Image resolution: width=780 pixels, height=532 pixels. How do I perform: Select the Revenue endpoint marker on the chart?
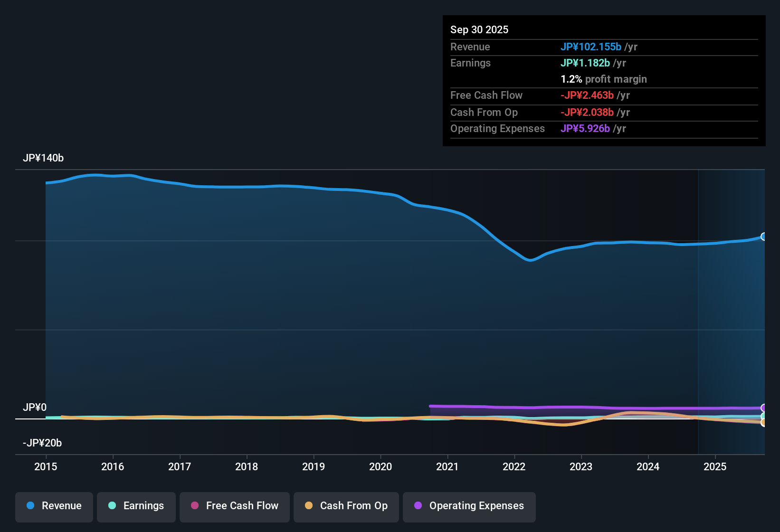tap(764, 236)
